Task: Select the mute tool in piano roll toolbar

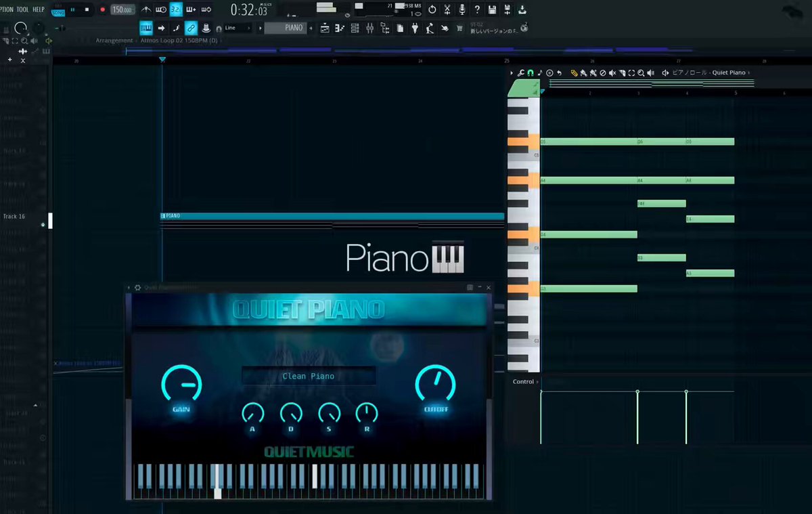Action: 612,73
